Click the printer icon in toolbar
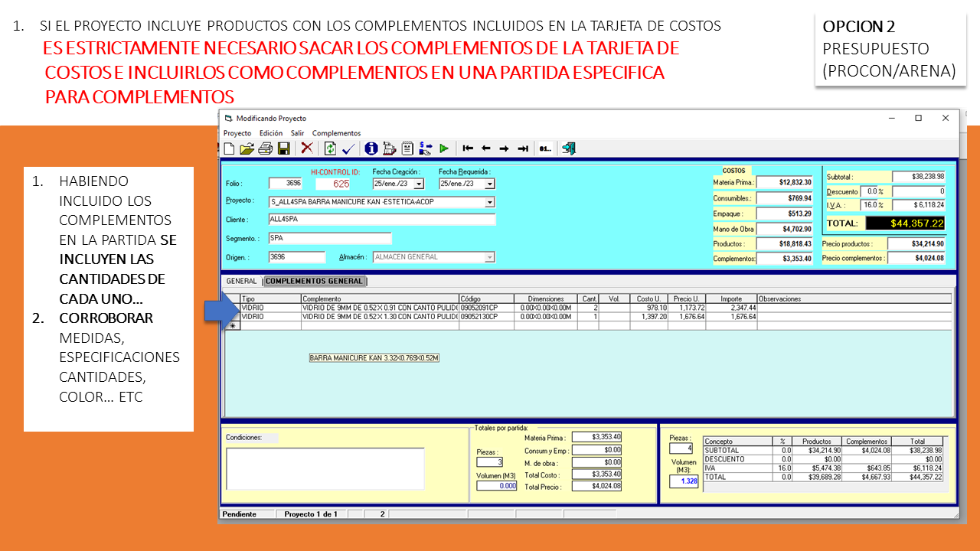The width and height of the screenshot is (980, 551). [x=265, y=148]
